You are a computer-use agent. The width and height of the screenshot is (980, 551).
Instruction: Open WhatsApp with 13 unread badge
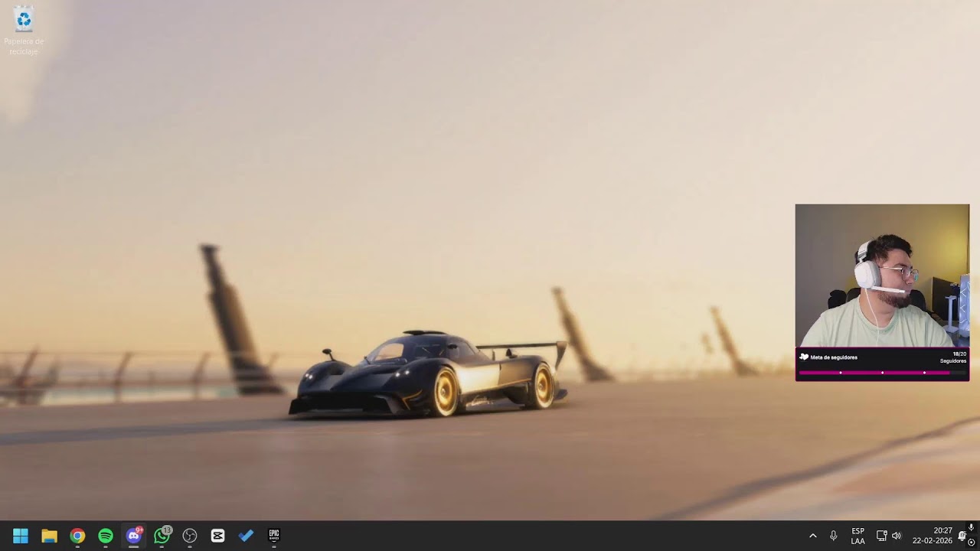pyautogui.click(x=162, y=536)
